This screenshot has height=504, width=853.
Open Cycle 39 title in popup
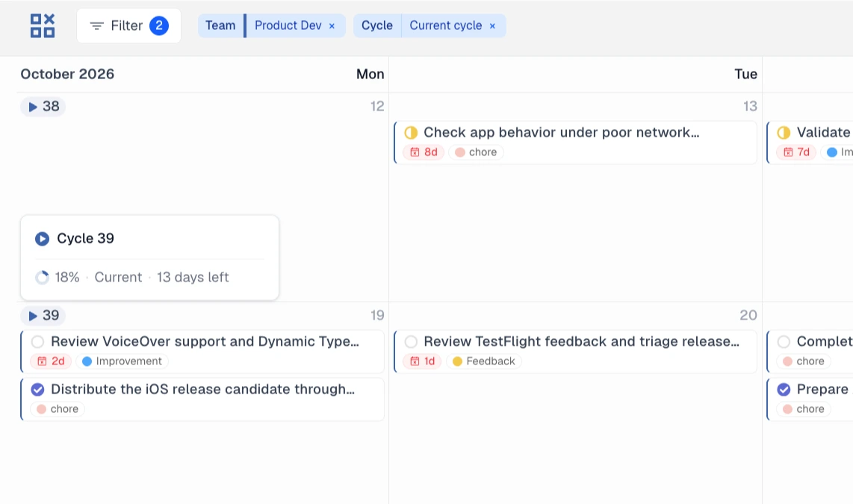[x=85, y=238]
